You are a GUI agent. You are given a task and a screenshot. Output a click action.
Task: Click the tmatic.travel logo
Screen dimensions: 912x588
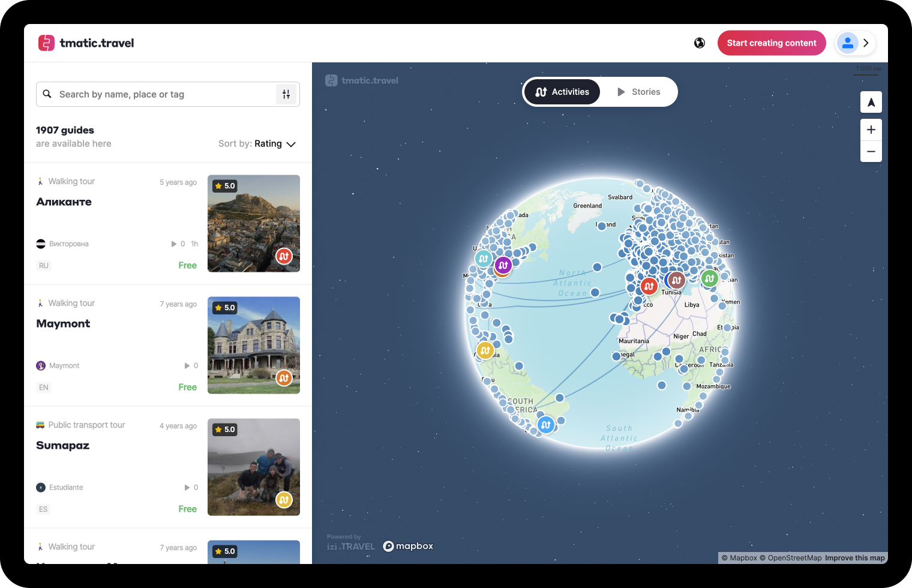pyautogui.click(x=86, y=43)
